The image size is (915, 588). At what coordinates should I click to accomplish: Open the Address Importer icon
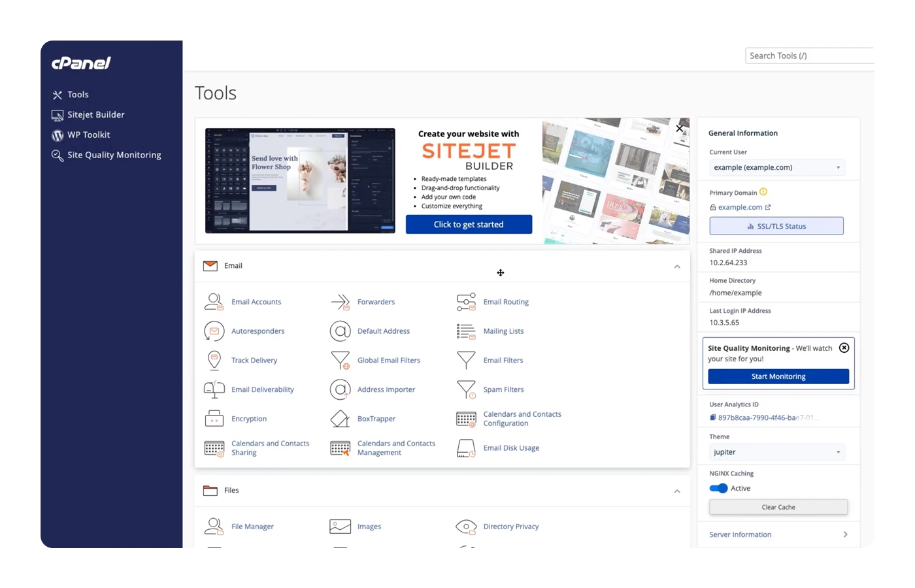(x=340, y=389)
